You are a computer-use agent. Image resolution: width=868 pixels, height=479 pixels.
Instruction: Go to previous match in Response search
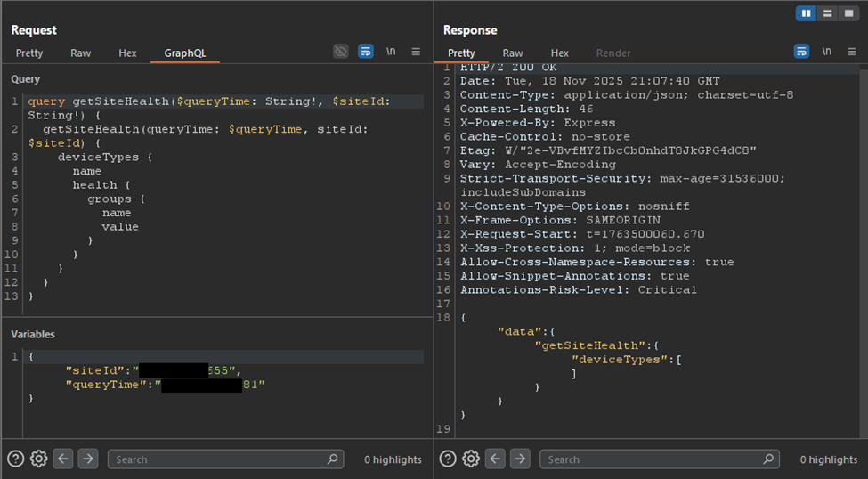[x=495, y=459]
